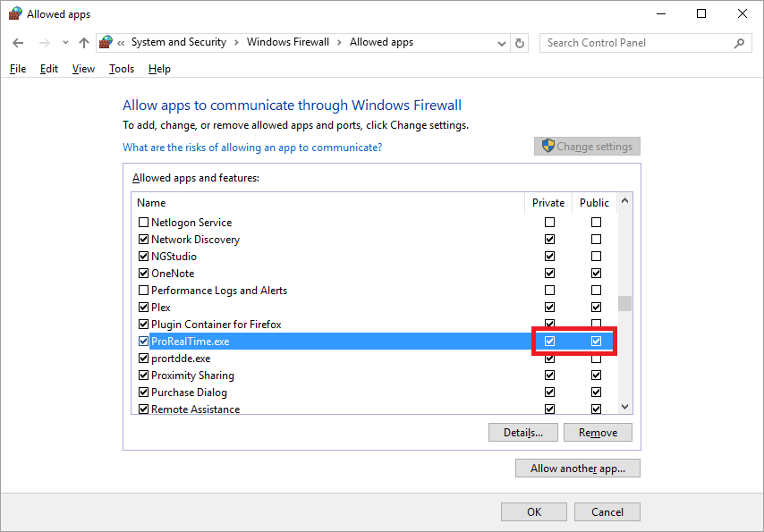Enable the Netlogon Service checkbox

click(143, 222)
